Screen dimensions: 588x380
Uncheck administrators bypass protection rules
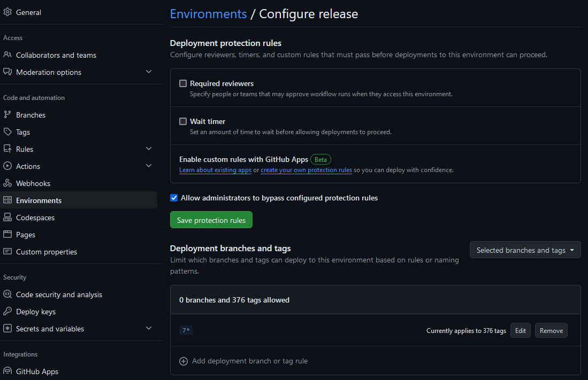tap(174, 198)
